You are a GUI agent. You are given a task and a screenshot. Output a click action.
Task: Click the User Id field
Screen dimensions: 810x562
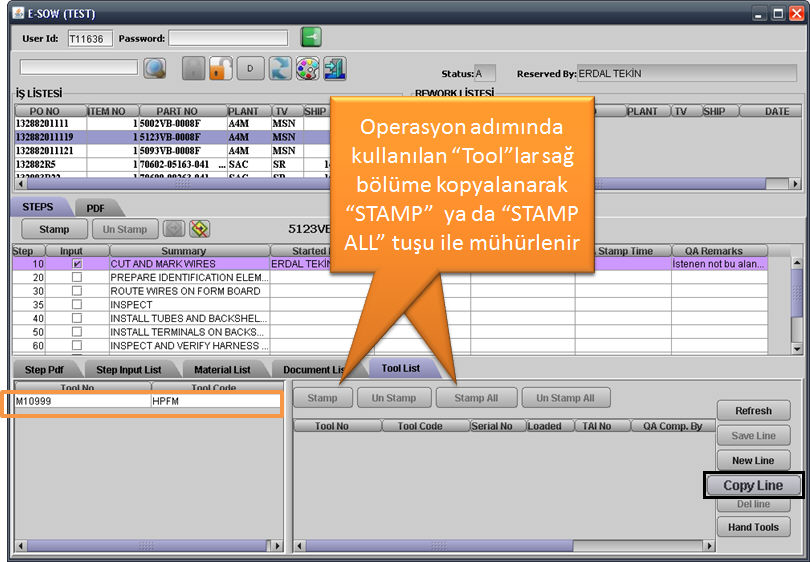pos(90,39)
